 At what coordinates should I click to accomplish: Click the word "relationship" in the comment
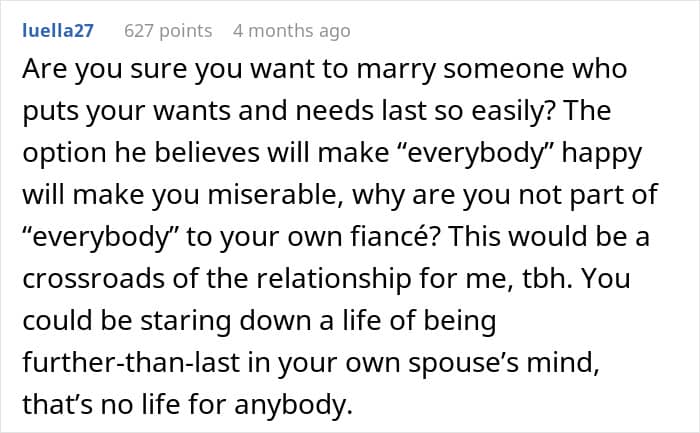[x=333, y=279]
